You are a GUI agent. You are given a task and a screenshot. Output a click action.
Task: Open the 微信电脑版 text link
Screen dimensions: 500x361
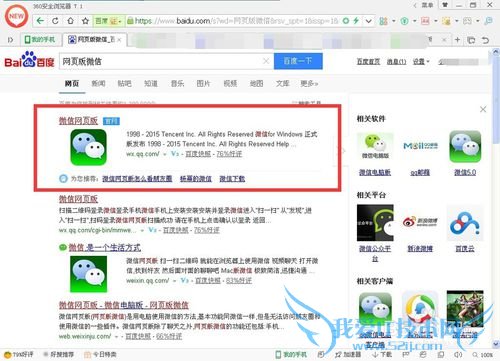(x=375, y=172)
